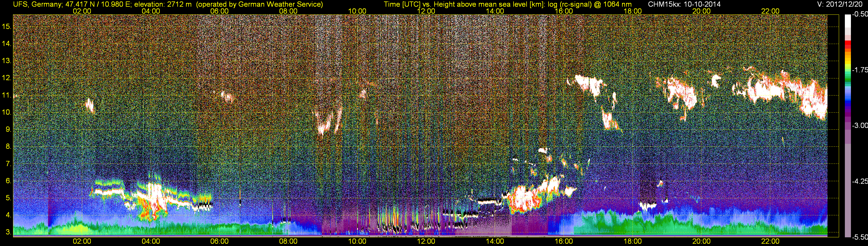868x246 pixels.
Task: Click the "14." km height axis label
Action: click(6, 43)
